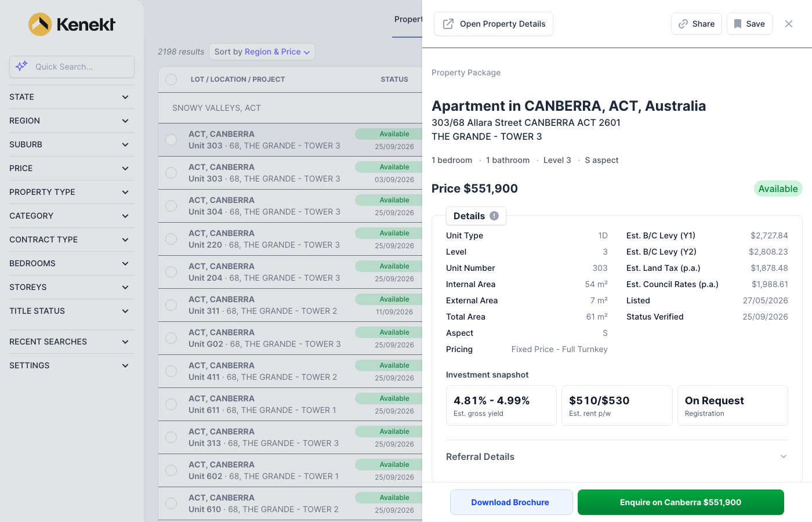Open the SETTINGS section
The height and width of the screenshot is (522, 812).
pos(72,365)
